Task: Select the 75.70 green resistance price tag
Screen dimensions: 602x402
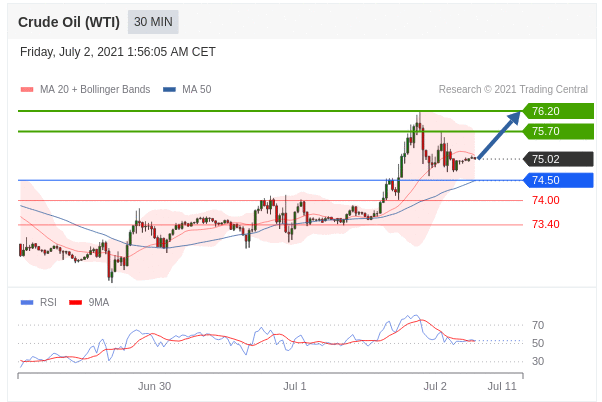Action: 558,131
